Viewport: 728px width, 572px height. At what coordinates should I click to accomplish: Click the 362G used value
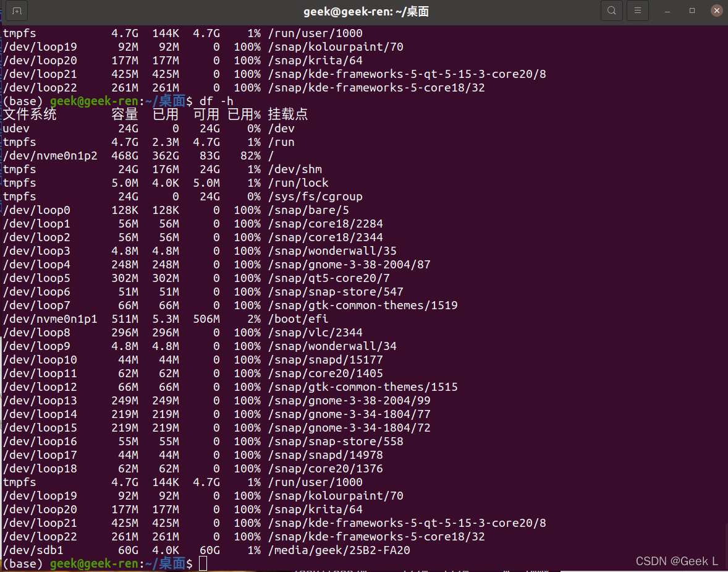166,156
